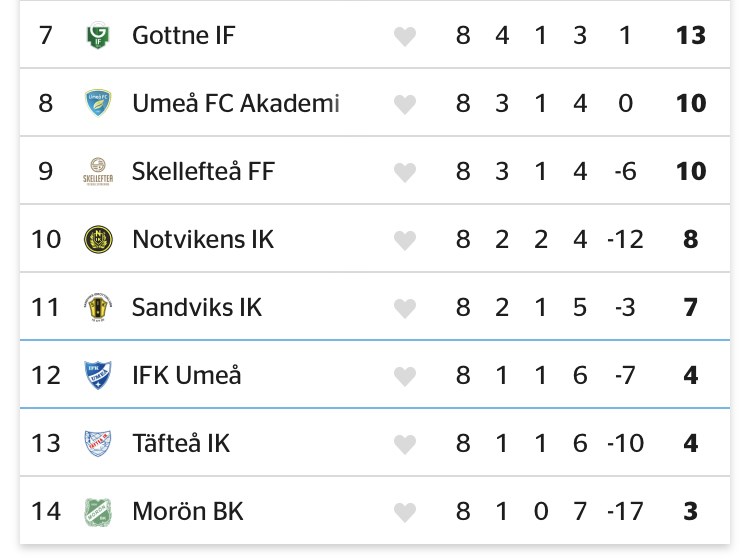Favorite Skellefteå FF using its heart
Image resolution: width=750 pixels, height=559 pixels.
pyautogui.click(x=404, y=173)
